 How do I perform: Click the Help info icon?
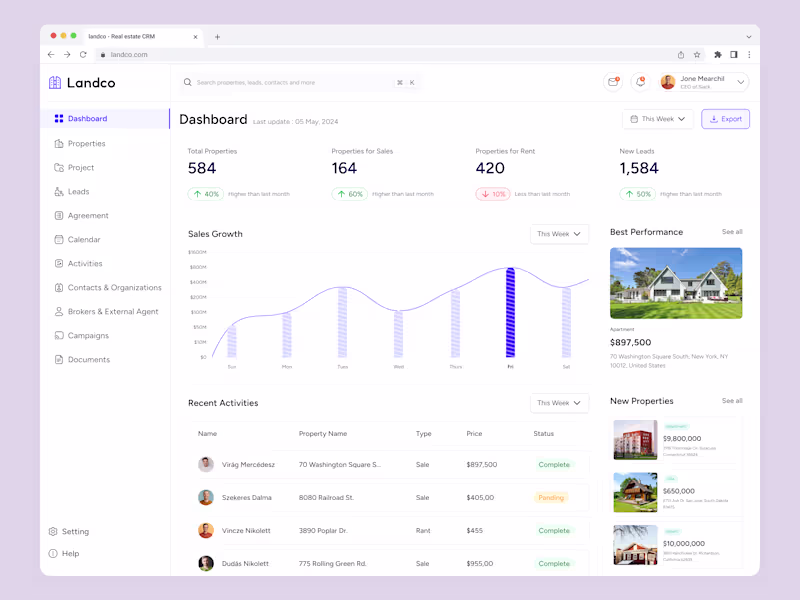(53, 554)
